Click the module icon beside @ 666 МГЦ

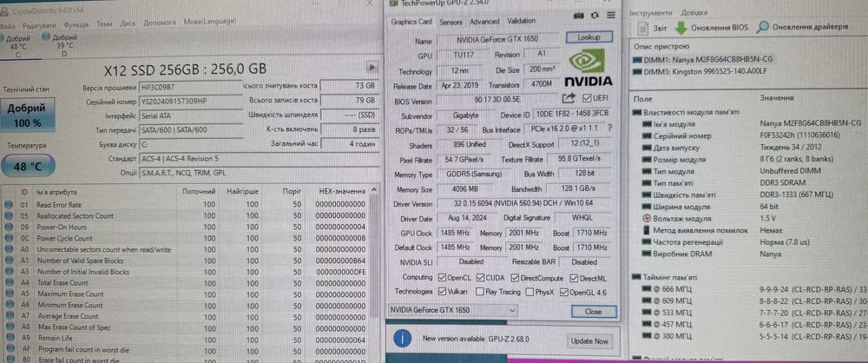[x=647, y=289]
